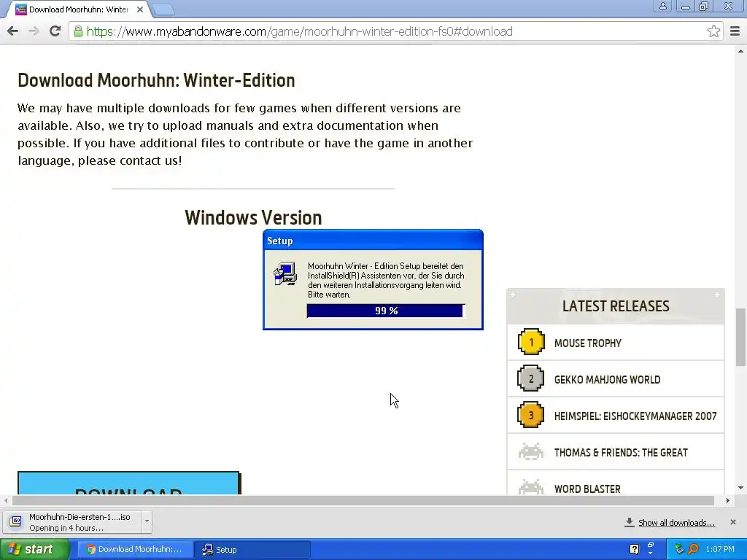The height and width of the screenshot is (560, 747).
Task: Click the browser forward arrow
Action: click(34, 31)
